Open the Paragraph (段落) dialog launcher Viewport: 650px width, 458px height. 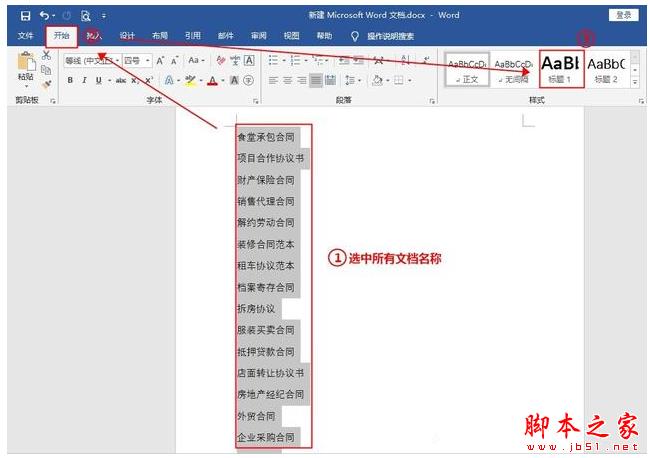(x=432, y=101)
